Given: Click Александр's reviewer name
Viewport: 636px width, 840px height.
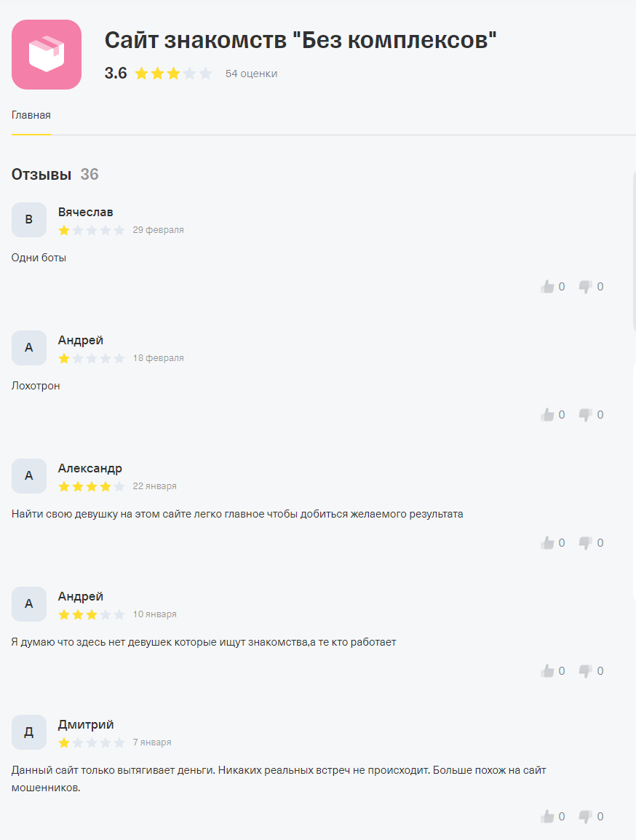Looking at the screenshot, I should (90, 468).
